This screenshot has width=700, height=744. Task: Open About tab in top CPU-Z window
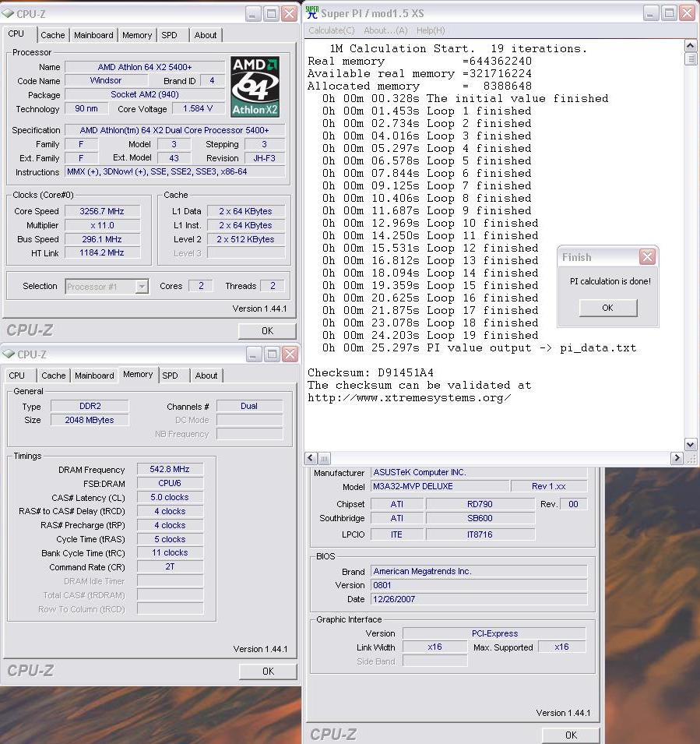tap(206, 35)
